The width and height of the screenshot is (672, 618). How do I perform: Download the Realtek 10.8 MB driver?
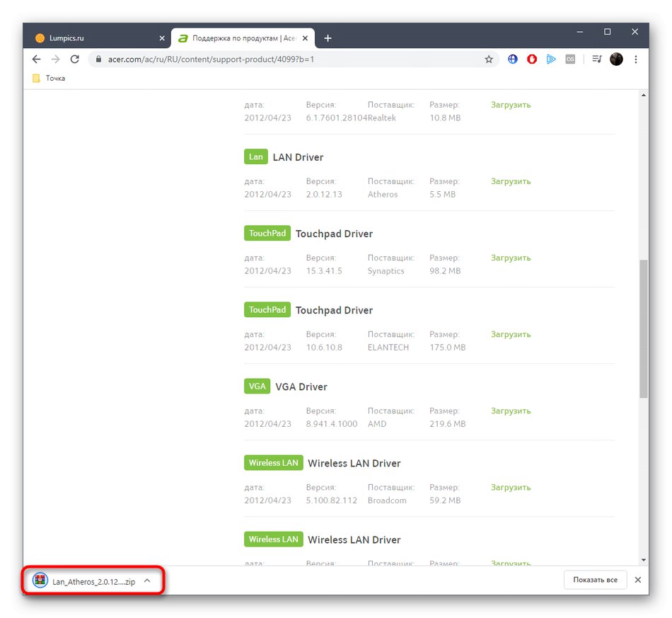pyautogui.click(x=511, y=105)
